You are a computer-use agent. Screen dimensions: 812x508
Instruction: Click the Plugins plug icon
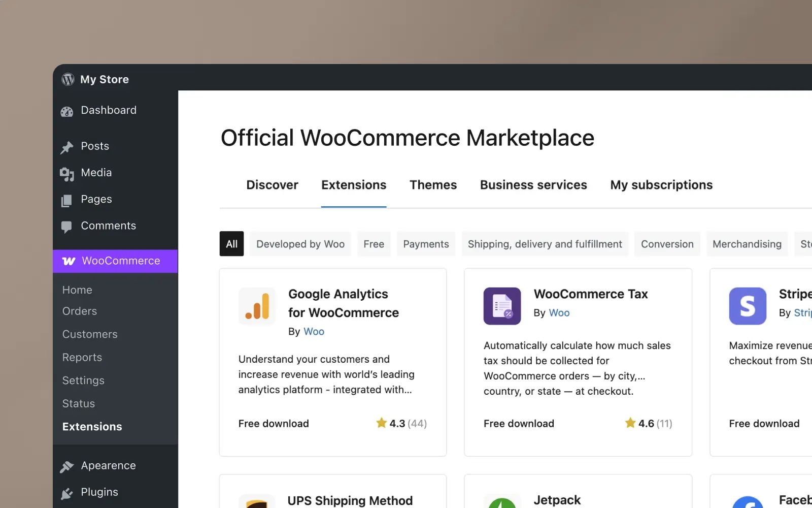point(66,493)
